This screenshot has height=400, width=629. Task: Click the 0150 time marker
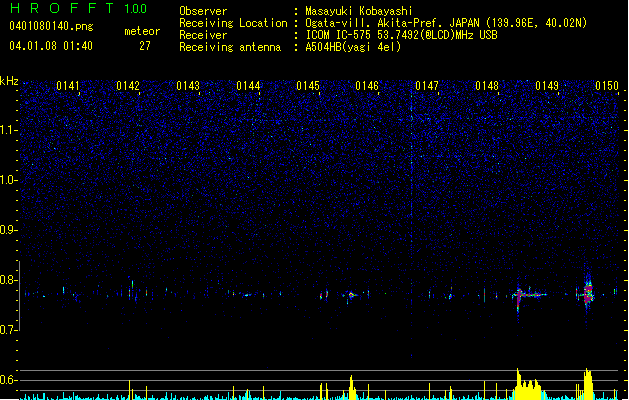click(607, 86)
